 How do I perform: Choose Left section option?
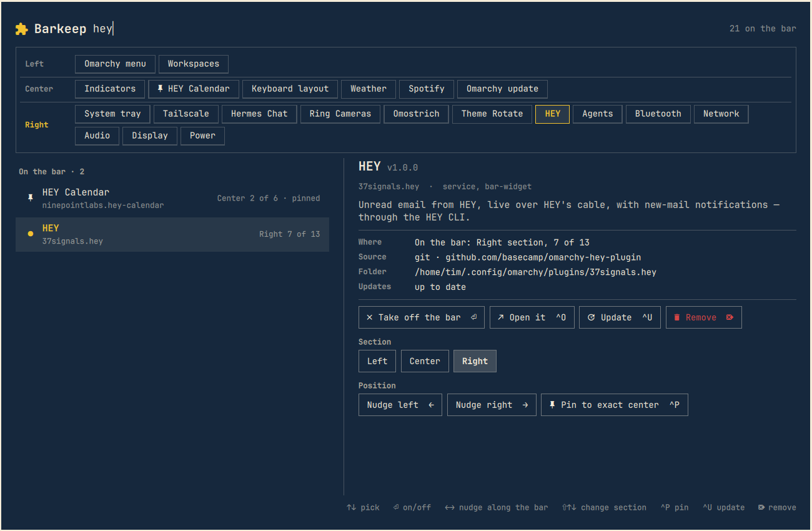(377, 361)
